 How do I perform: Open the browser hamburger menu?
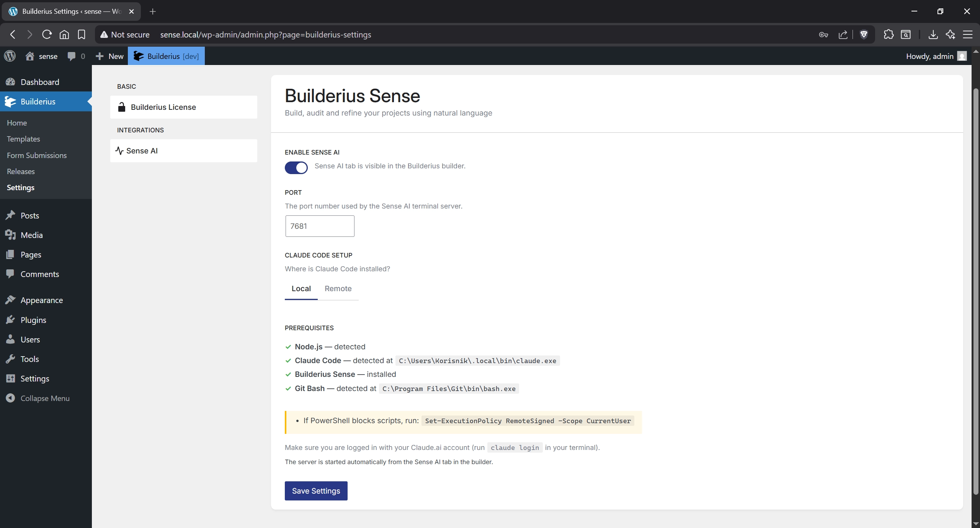click(968, 34)
